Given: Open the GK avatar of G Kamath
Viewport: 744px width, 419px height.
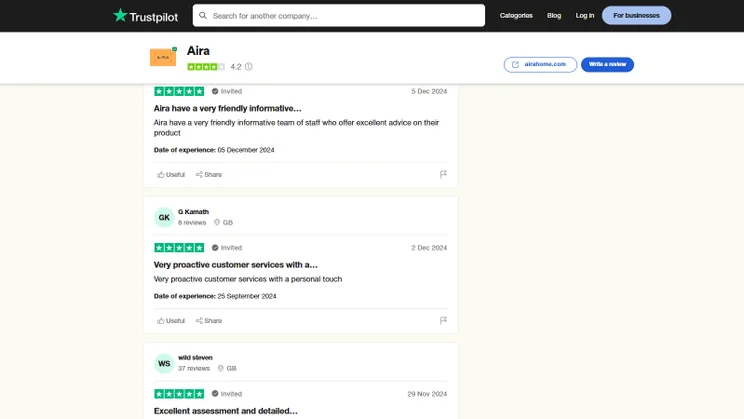Looking at the screenshot, I should point(164,217).
